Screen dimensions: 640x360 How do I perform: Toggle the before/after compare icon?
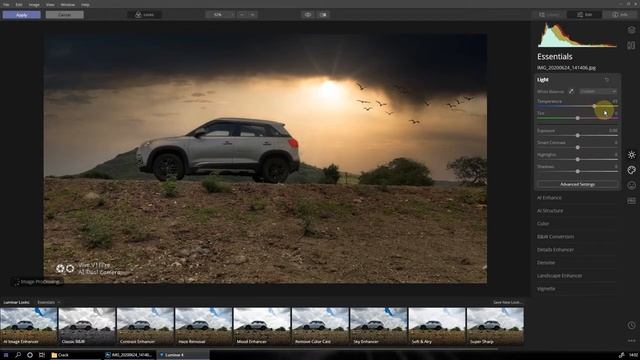tap(323, 15)
